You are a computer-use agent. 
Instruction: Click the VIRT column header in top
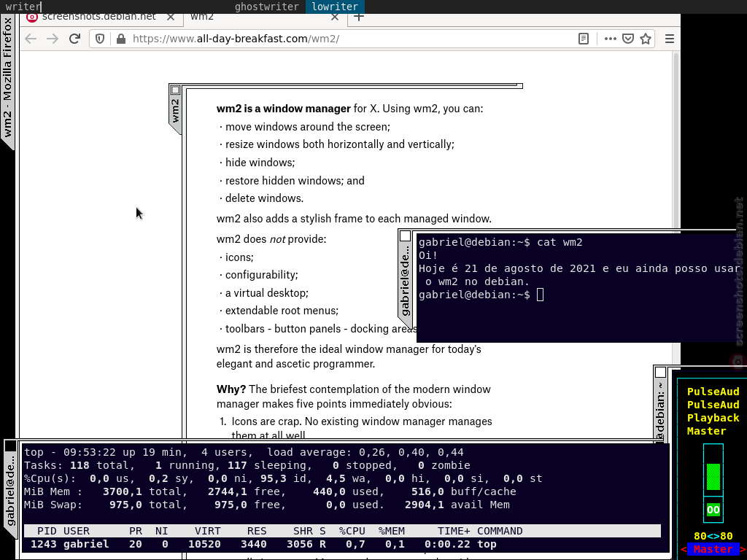208,531
